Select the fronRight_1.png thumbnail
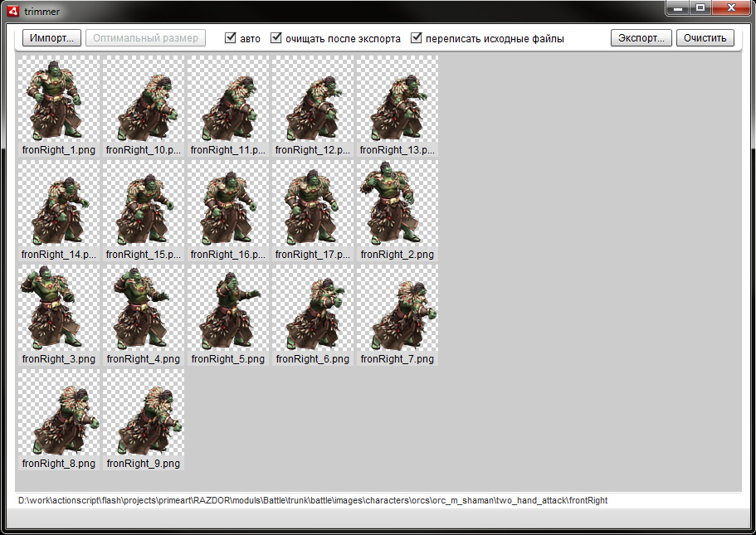 pos(58,105)
